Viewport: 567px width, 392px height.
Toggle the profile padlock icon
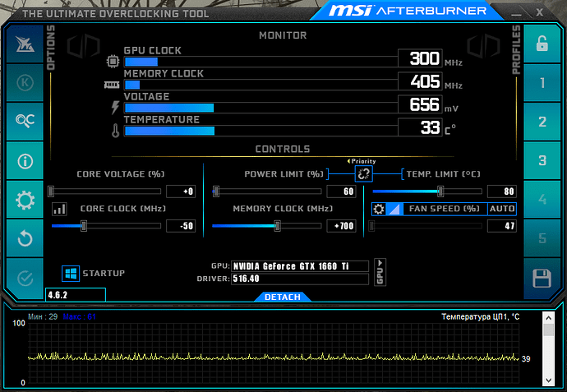coord(542,44)
